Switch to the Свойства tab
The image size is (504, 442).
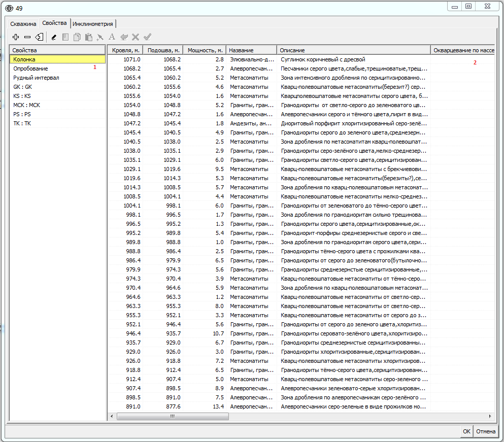54,23
